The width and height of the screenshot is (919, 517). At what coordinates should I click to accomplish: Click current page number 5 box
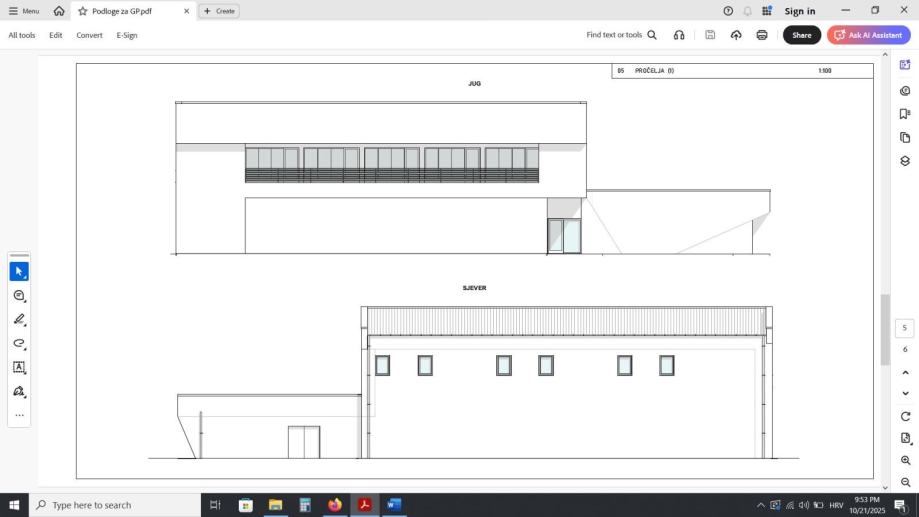(x=904, y=328)
